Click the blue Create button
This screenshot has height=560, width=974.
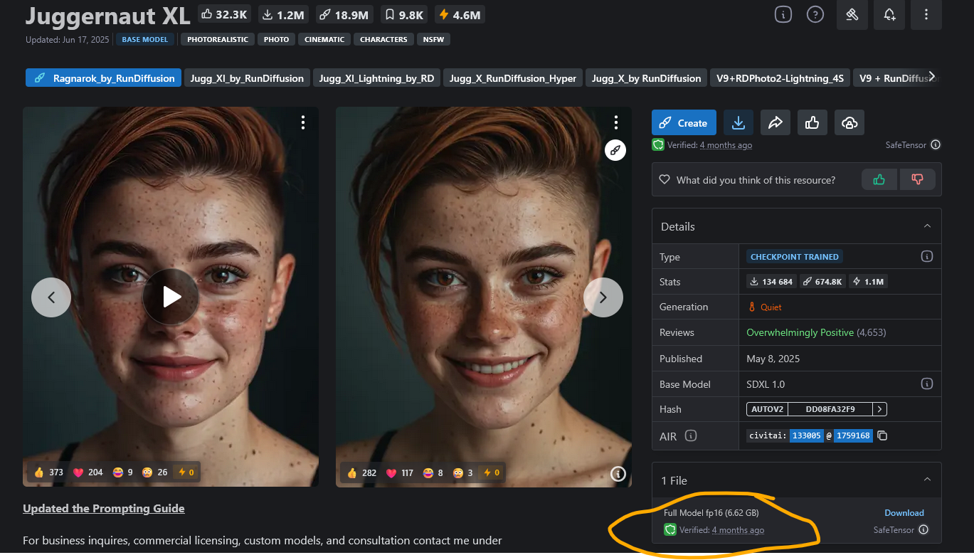[683, 123]
